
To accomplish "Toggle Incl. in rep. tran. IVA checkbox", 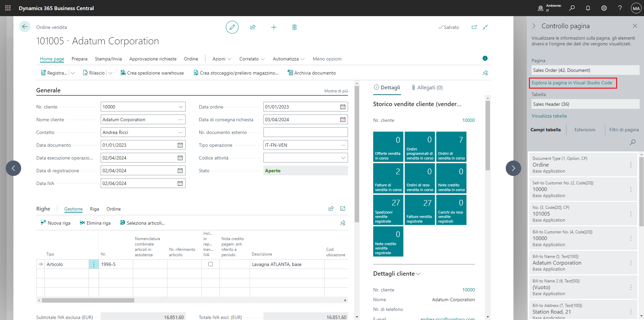I will click(211, 264).
